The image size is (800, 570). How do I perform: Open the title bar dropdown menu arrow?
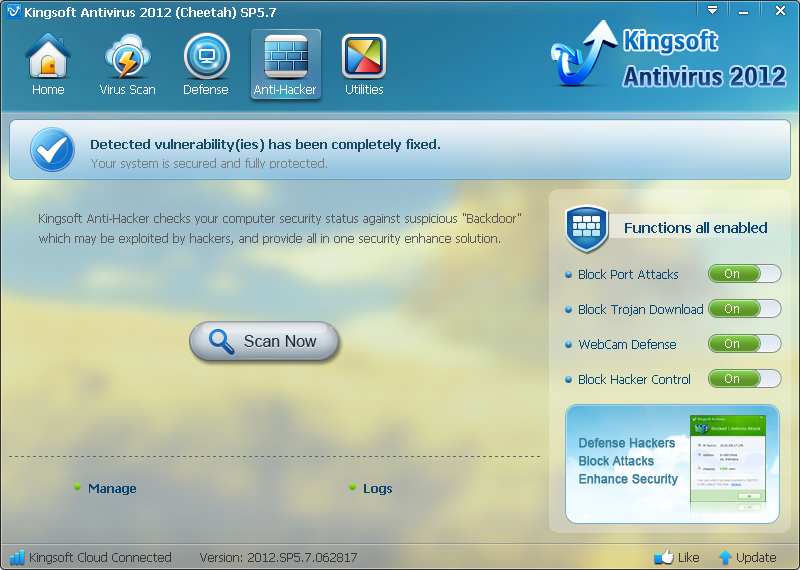pos(713,10)
